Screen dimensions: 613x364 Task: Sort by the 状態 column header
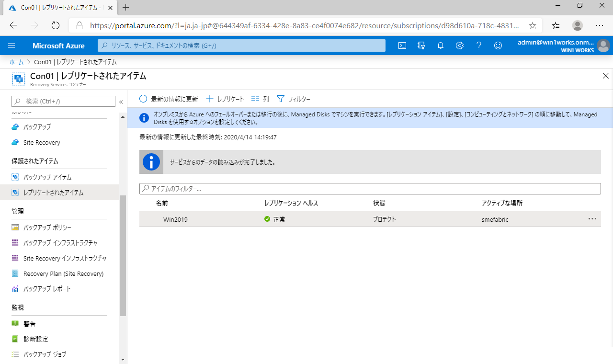(379, 203)
